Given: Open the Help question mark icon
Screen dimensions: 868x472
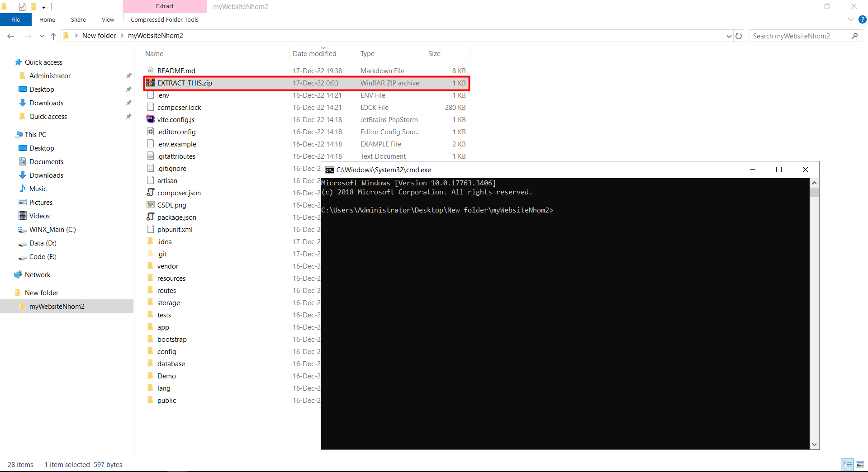Looking at the screenshot, I should [862, 19].
